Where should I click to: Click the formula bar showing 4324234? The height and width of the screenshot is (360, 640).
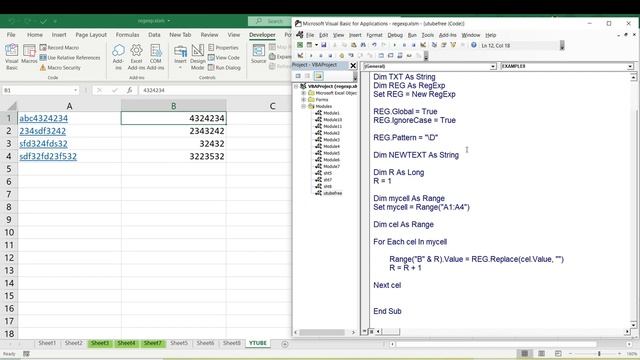click(x=214, y=90)
